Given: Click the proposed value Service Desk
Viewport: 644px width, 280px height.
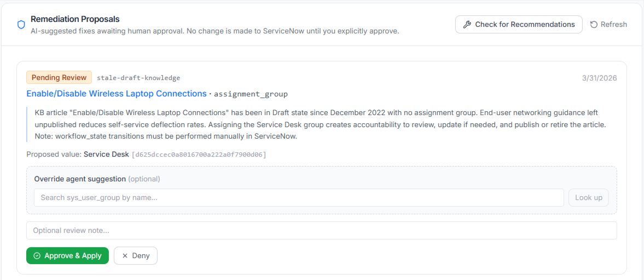Looking at the screenshot, I should click(x=106, y=155).
